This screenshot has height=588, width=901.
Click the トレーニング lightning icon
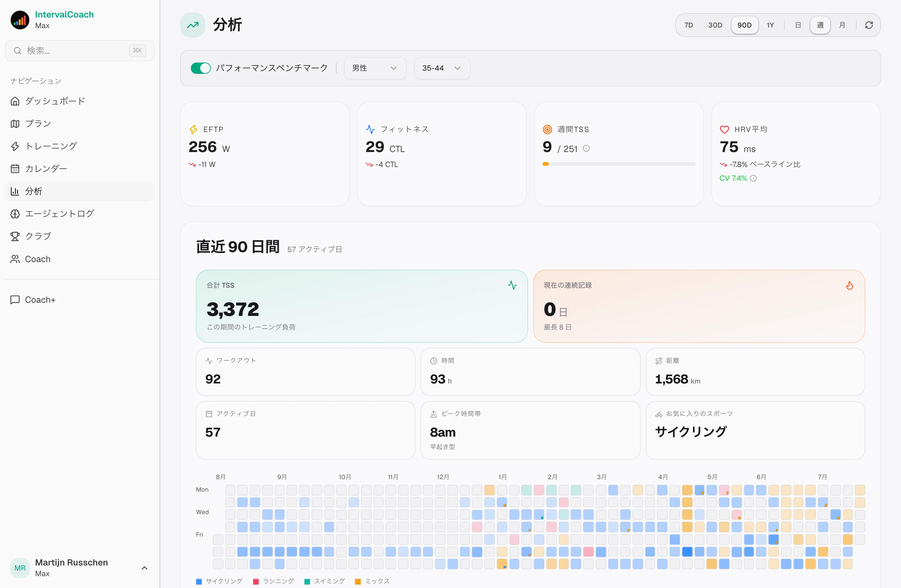pyautogui.click(x=15, y=146)
